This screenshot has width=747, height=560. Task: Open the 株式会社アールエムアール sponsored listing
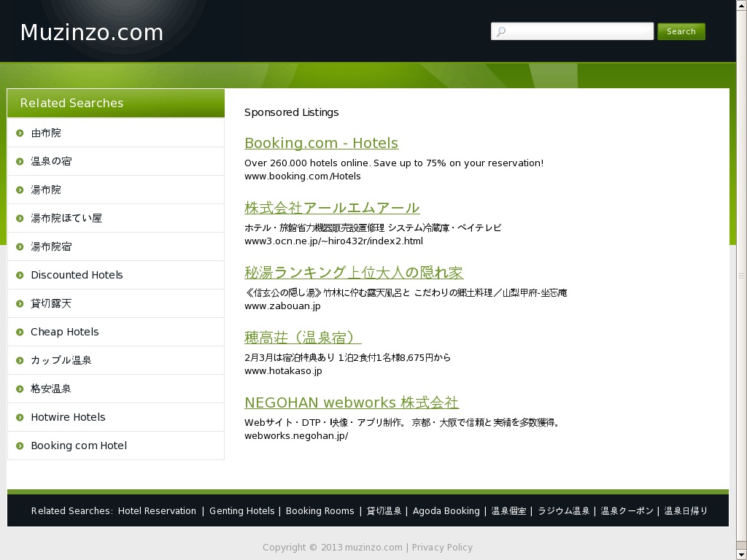coord(332,208)
